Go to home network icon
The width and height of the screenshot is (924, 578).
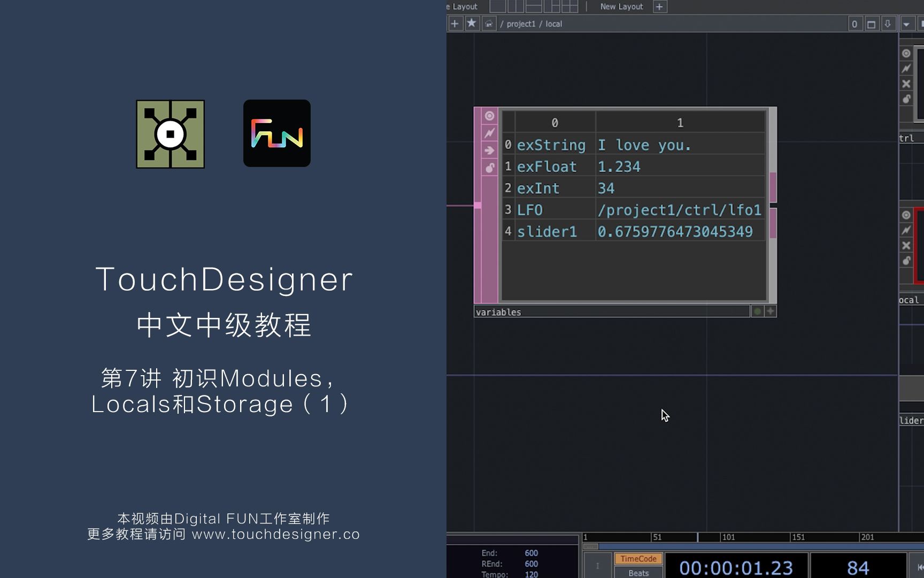click(489, 24)
